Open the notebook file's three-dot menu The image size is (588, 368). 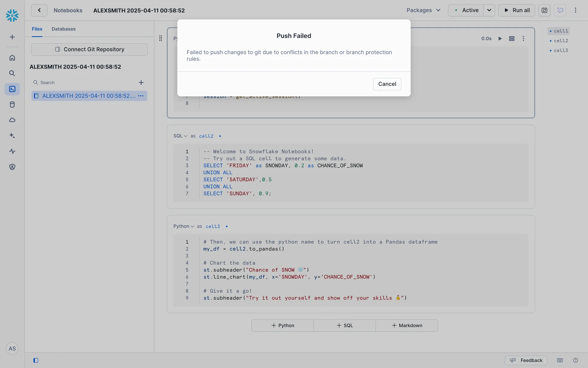141,96
